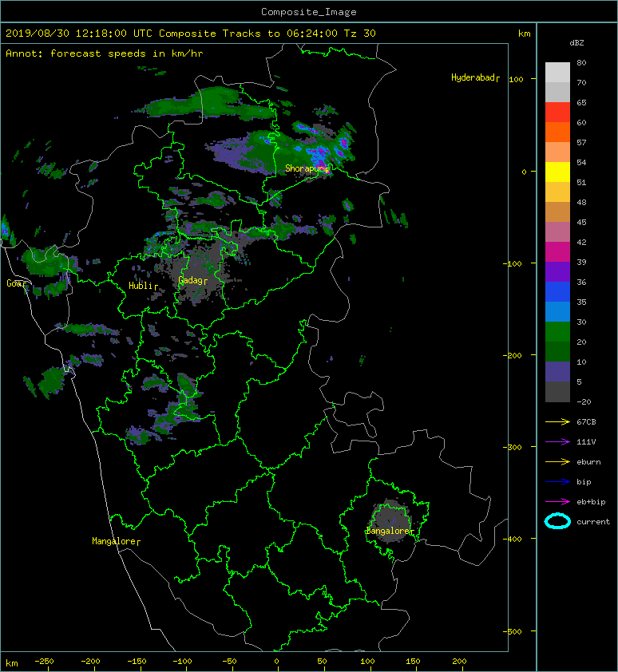Click the Composite_Image title text
The image size is (618, 672).
coord(309,12)
